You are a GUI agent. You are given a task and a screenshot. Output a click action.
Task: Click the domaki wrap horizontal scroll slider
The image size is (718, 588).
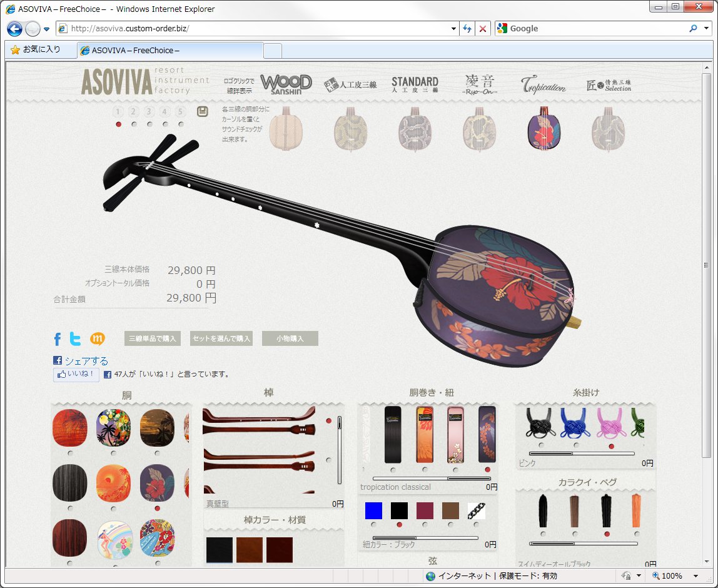[x=432, y=479]
